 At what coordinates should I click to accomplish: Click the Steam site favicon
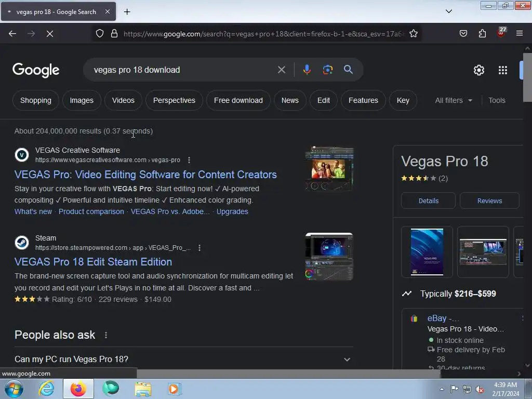(x=22, y=243)
